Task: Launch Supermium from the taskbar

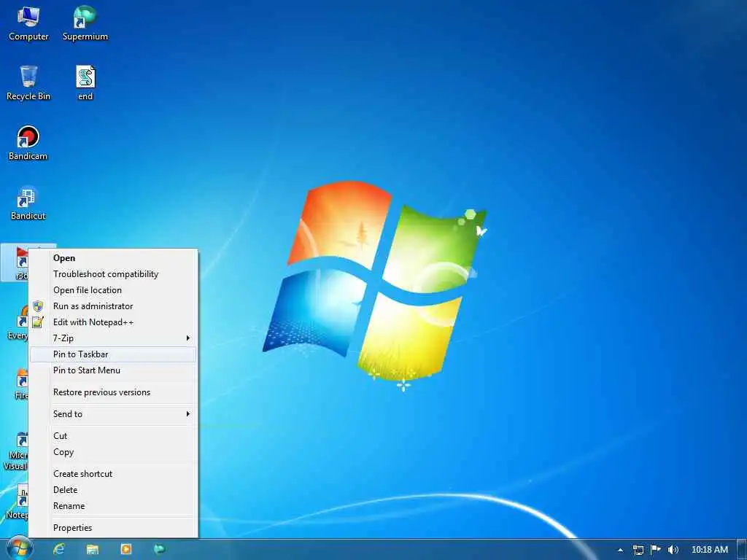Action: (159, 550)
